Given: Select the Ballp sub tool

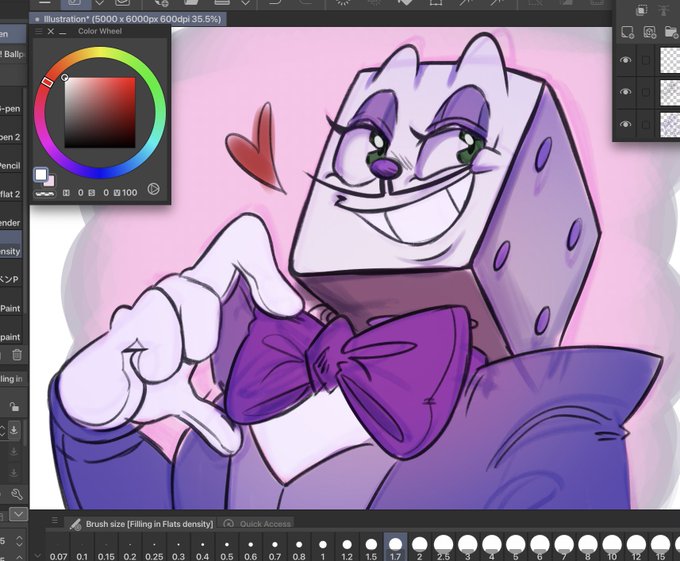Looking at the screenshot, I should click(12, 54).
